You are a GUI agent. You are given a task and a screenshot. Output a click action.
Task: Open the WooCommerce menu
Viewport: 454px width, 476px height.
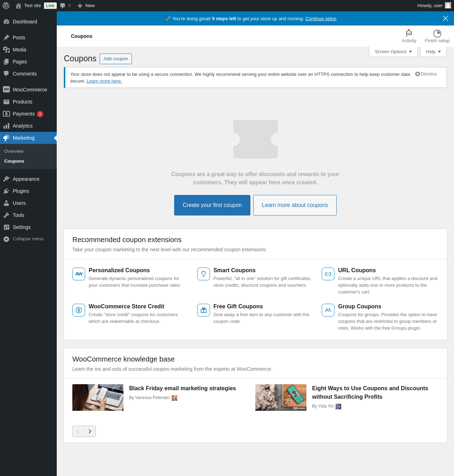28,90
